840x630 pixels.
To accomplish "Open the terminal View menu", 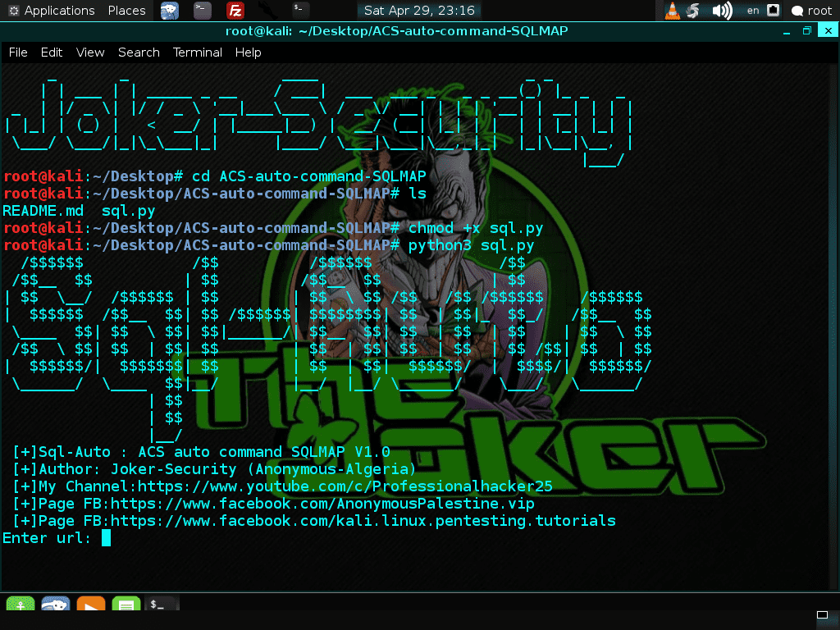I will click(x=90, y=52).
